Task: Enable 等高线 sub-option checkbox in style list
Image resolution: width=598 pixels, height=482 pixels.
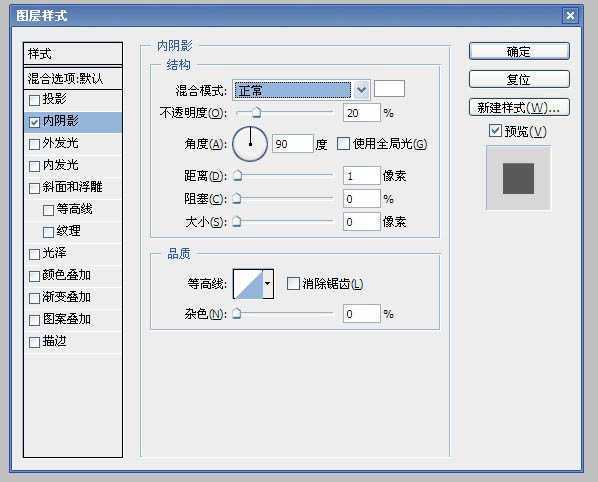Action: pyautogui.click(x=48, y=210)
